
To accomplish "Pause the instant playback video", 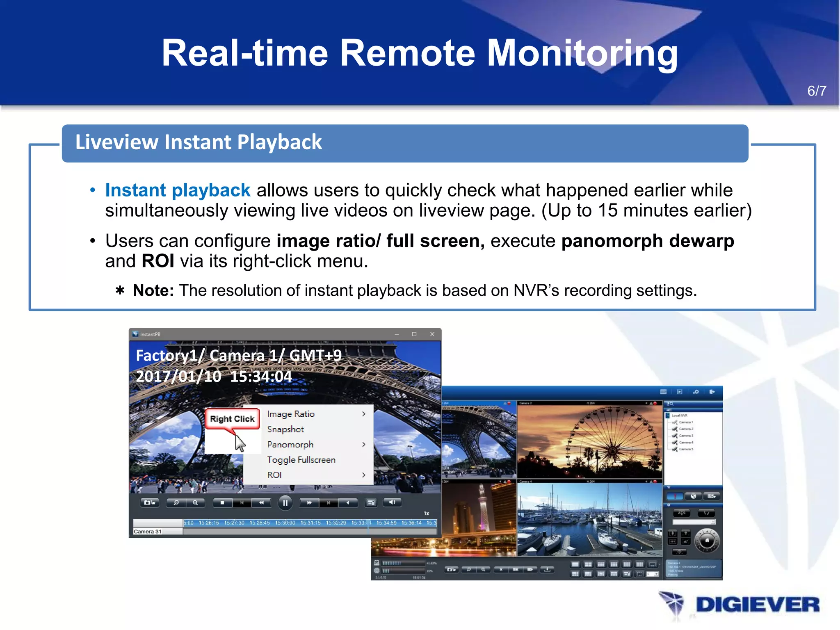I will tap(285, 503).
